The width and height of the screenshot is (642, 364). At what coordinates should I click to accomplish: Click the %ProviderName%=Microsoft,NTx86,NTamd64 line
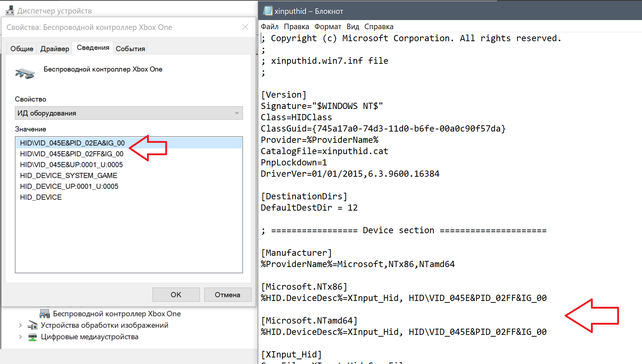pos(358,264)
